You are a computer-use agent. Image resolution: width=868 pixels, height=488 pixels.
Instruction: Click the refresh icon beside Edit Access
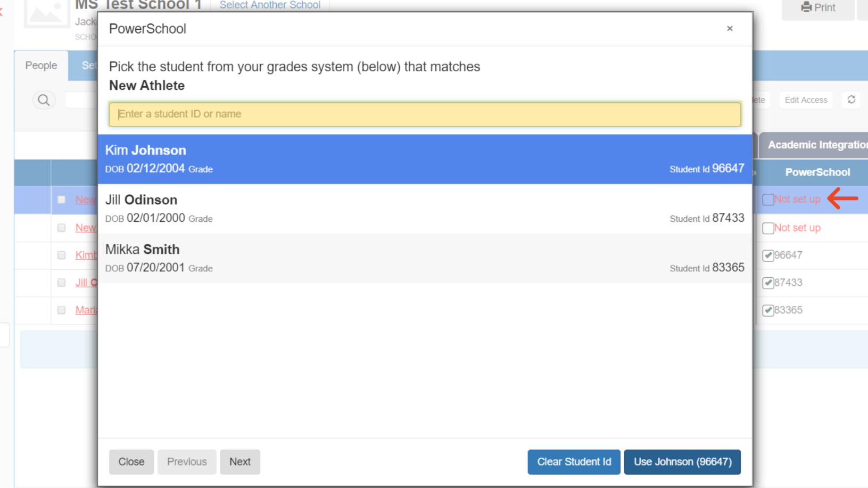coord(851,100)
